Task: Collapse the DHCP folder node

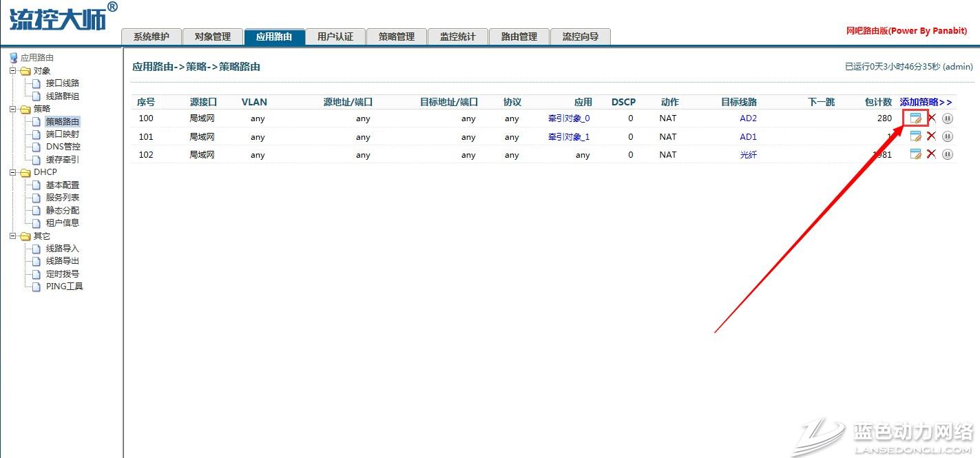Action: (x=12, y=172)
